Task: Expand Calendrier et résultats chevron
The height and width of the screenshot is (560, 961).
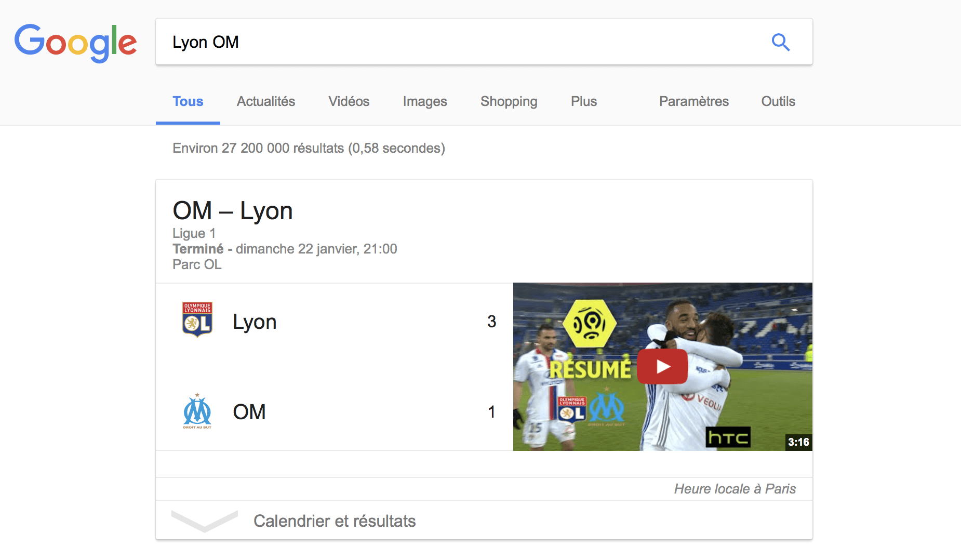Action: 205,521
